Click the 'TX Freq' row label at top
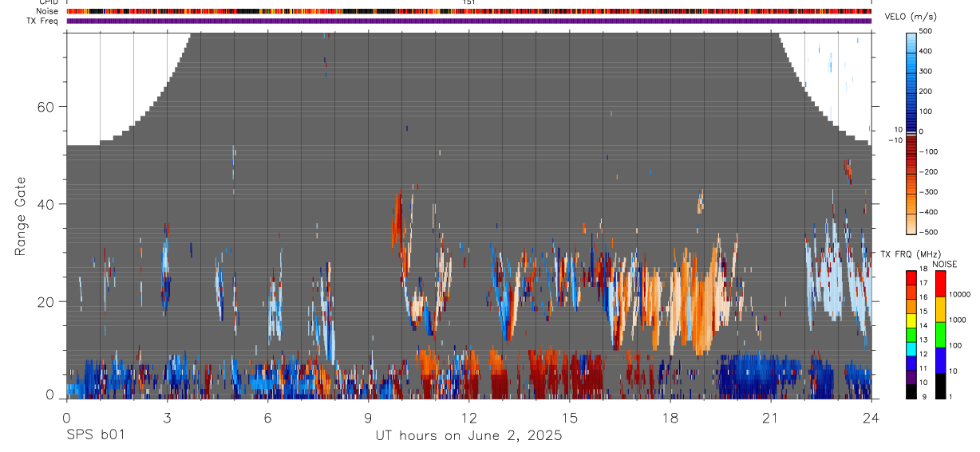Viewport: 980px width, 452px height. 43,21
